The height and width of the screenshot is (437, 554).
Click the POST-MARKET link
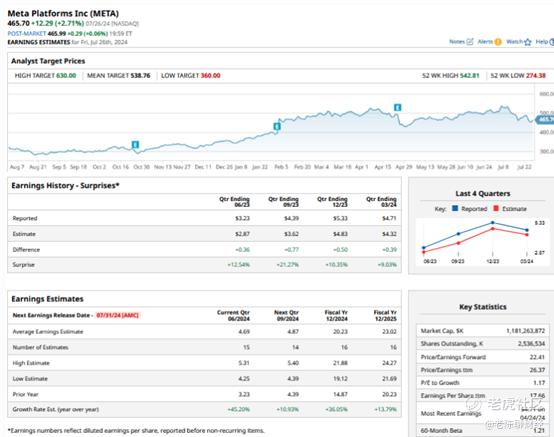point(27,34)
